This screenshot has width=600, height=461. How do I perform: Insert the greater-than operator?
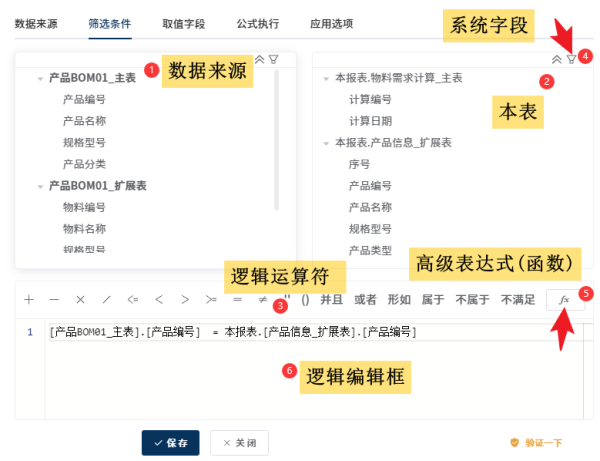tap(185, 300)
